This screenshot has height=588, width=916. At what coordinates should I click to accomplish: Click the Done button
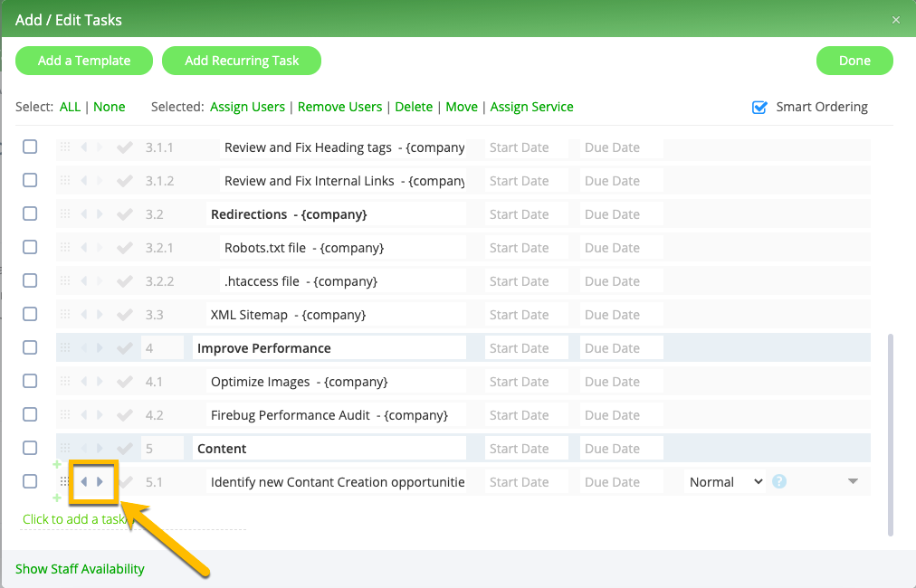pyautogui.click(x=854, y=61)
